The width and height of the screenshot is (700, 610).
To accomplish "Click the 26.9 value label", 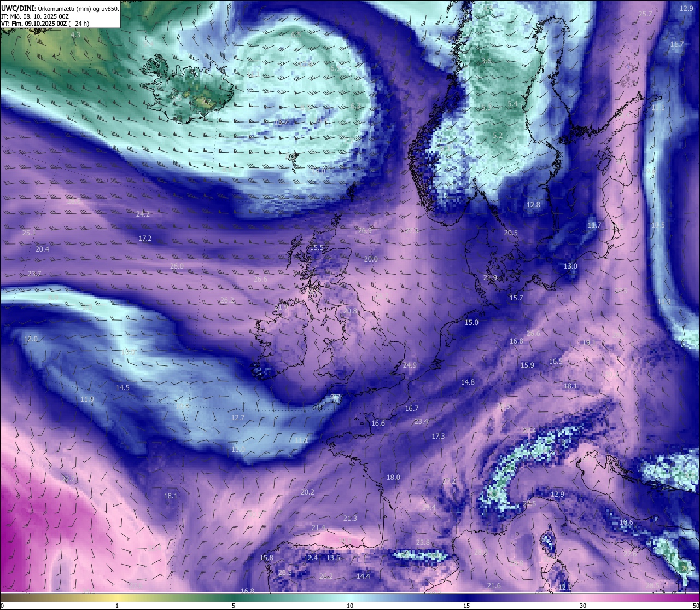I will point(365,230).
